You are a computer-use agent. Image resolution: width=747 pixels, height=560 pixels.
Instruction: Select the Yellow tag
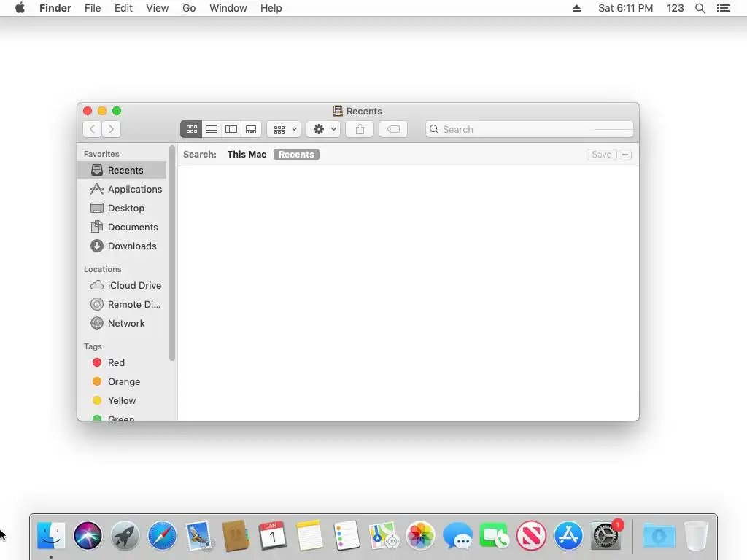click(x=122, y=400)
